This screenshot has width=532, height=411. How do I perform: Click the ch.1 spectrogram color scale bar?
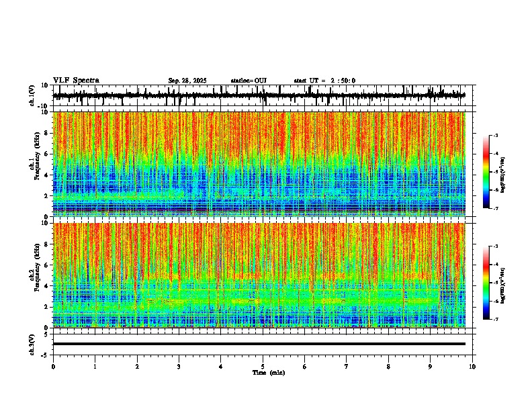point(486,172)
